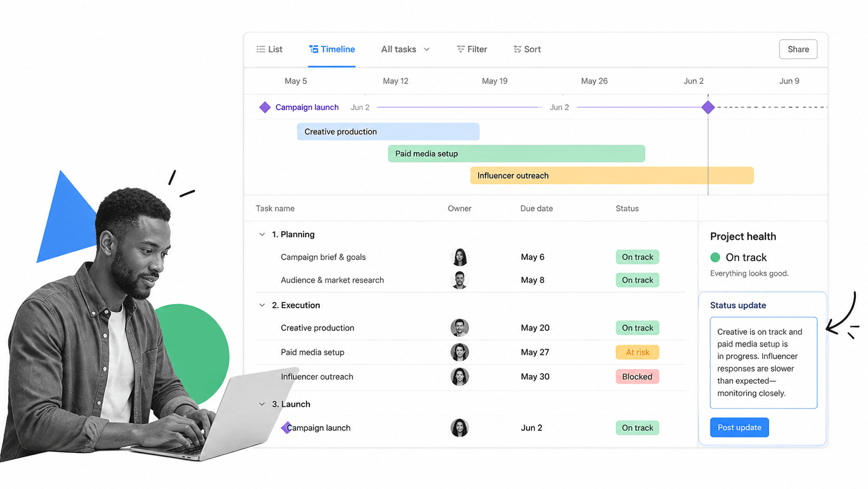
Task: Click the Campaign launch milestone diamond icon
Action: [265, 107]
